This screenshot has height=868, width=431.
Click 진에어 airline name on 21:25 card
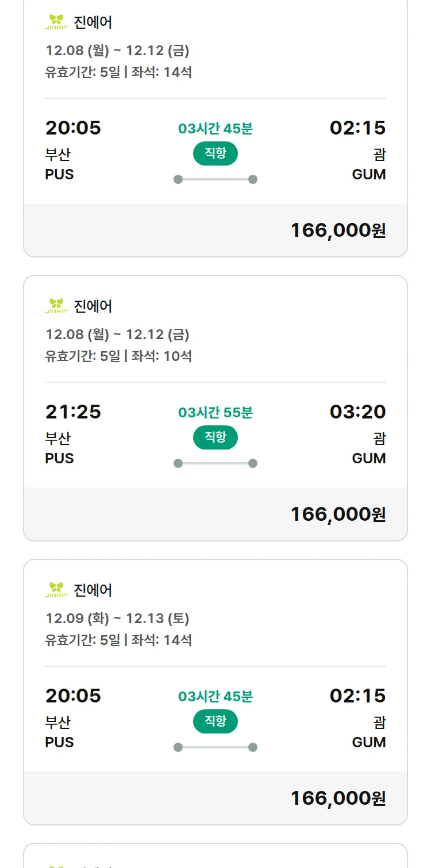coord(93,306)
